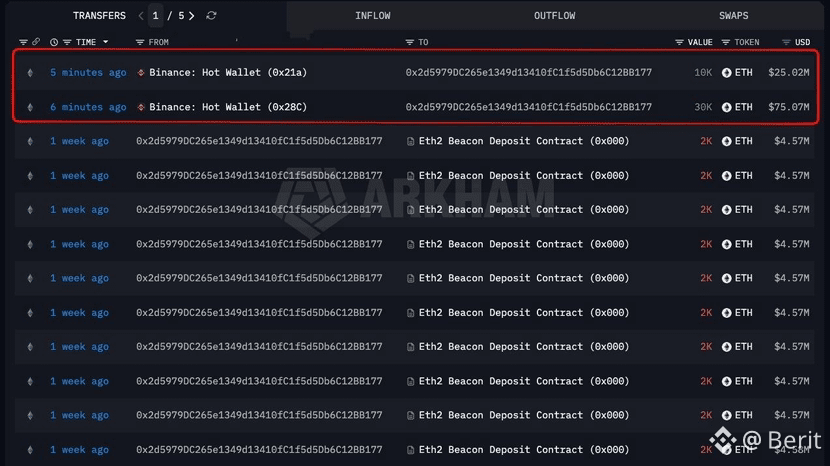Switch to the INFLOW tab
830x466 pixels.
tap(373, 16)
